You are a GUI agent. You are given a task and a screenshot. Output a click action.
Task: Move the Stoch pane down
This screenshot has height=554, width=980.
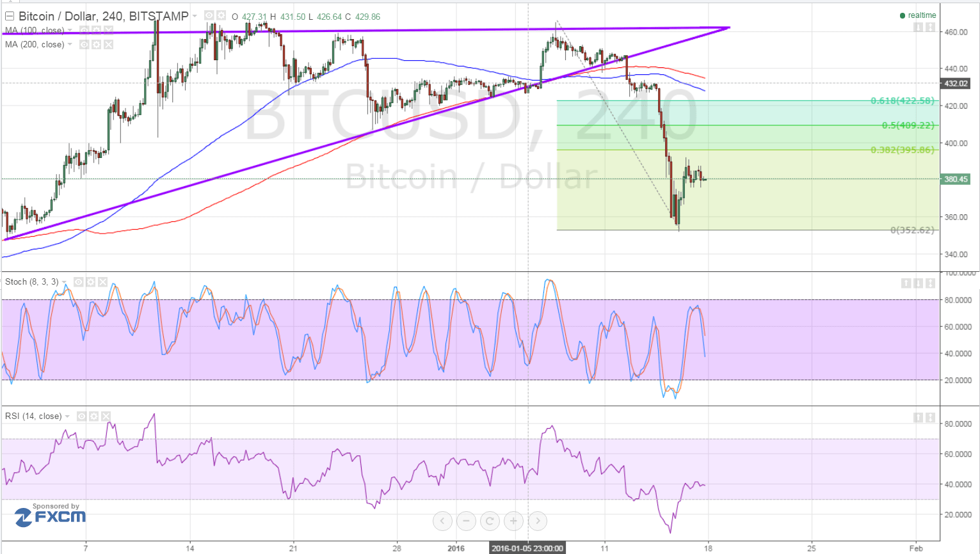coord(918,283)
